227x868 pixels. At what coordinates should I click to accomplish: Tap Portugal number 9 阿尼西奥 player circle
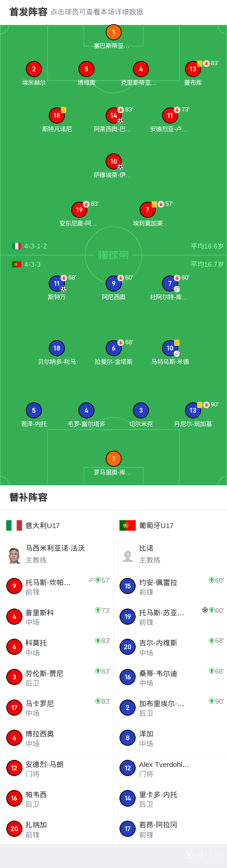coord(113,284)
